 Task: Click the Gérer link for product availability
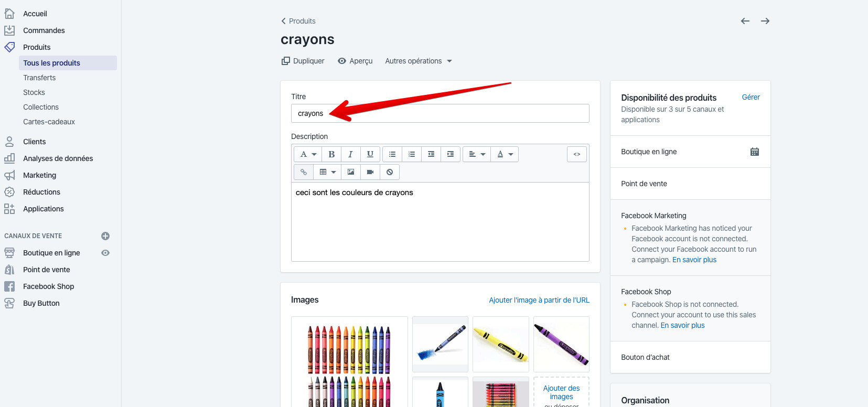pos(751,97)
